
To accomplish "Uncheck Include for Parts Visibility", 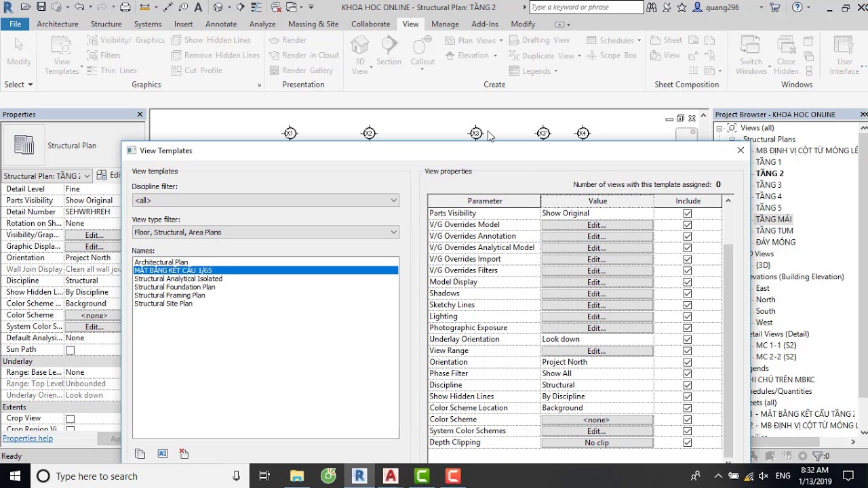I will pos(688,213).
